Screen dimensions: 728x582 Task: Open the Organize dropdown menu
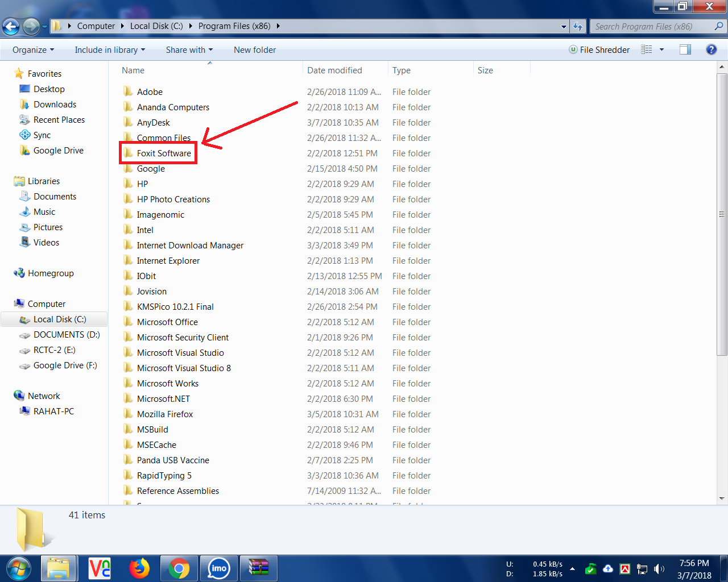pyautogui.click(x=33, y=50)
